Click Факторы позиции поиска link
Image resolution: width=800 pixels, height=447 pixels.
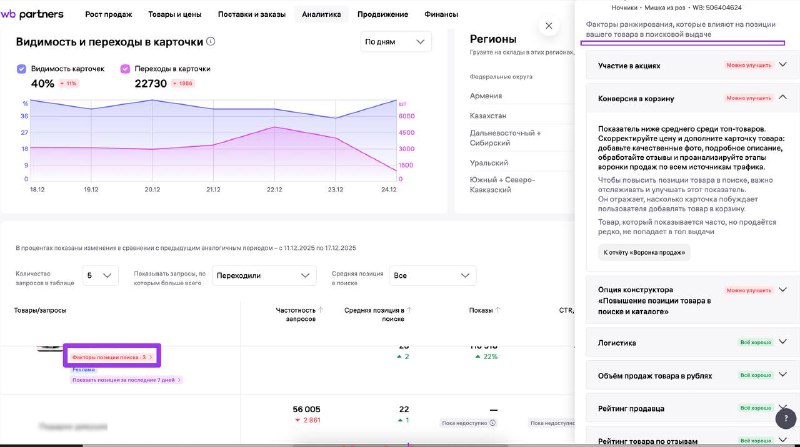(x=112, y=356)
